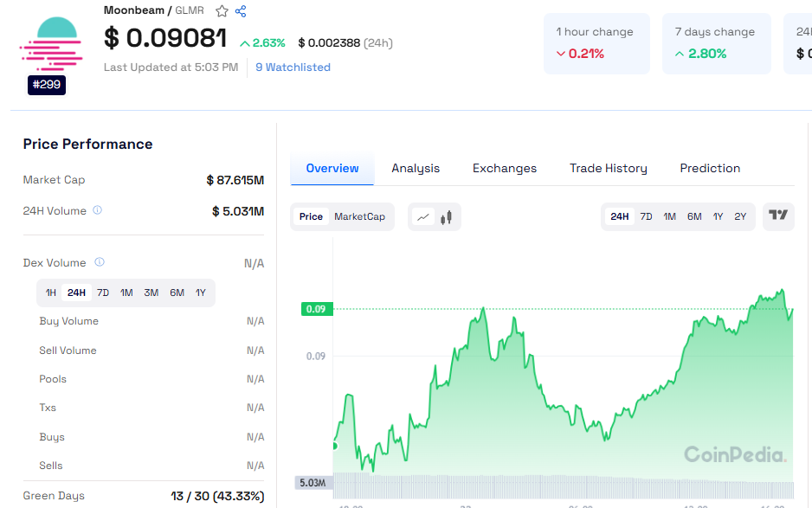Image resolution: width=812 pixels, height=508 pixels.
Task: Set chart range to 6M
Action: point(694,216)
